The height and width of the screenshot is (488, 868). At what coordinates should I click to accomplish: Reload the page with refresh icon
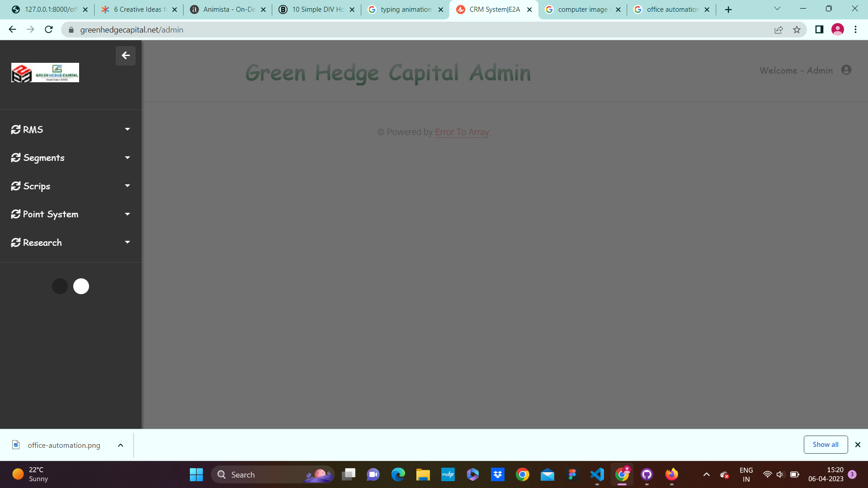pyautogui.click(x=49, y=30)
